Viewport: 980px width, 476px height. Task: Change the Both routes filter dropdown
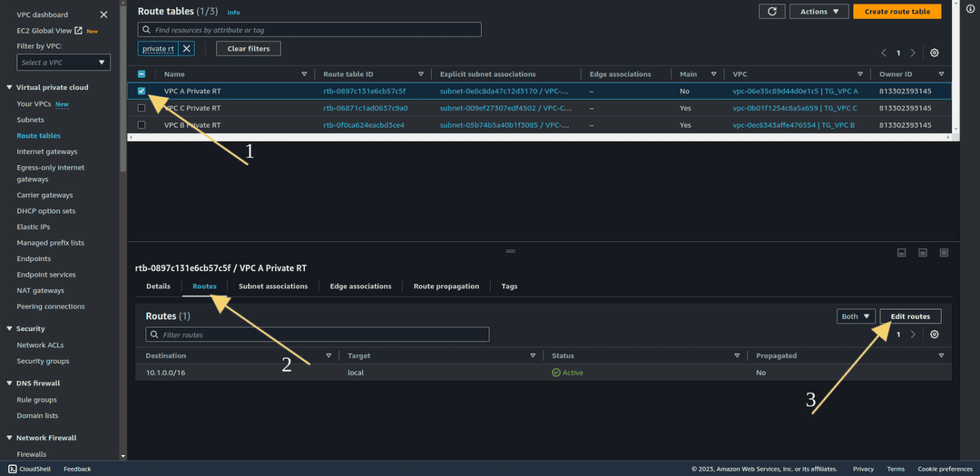tap(856, 316)
